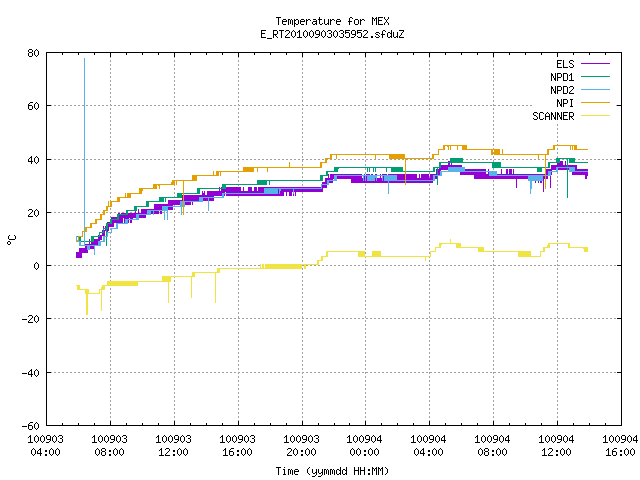The height and width of the screenshot is (480, 640).
Task: Click the y-axis label 60
Action: tap(33, 107)
